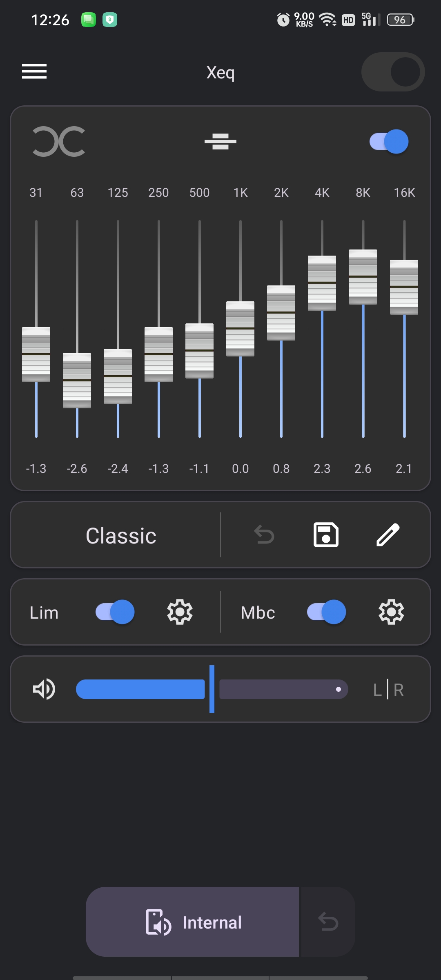Edit the preset with the pencil icon

click(x=388, y=535)
